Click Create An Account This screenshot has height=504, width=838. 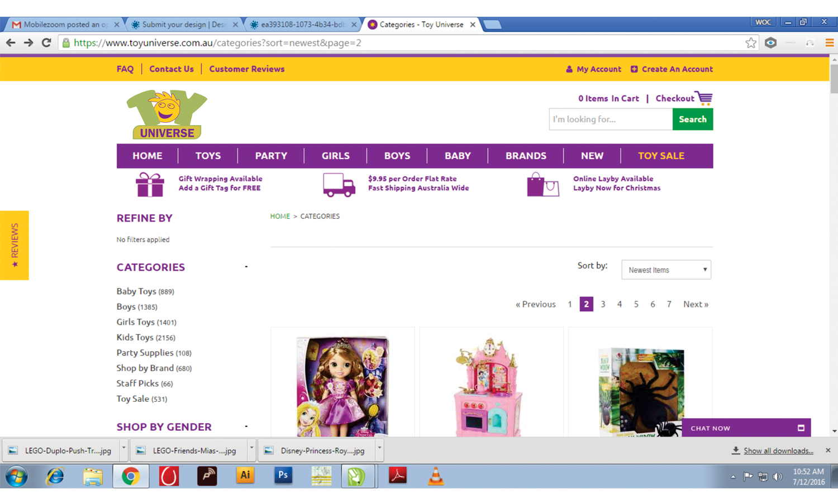pyautogui.click(x=672, y=69)
